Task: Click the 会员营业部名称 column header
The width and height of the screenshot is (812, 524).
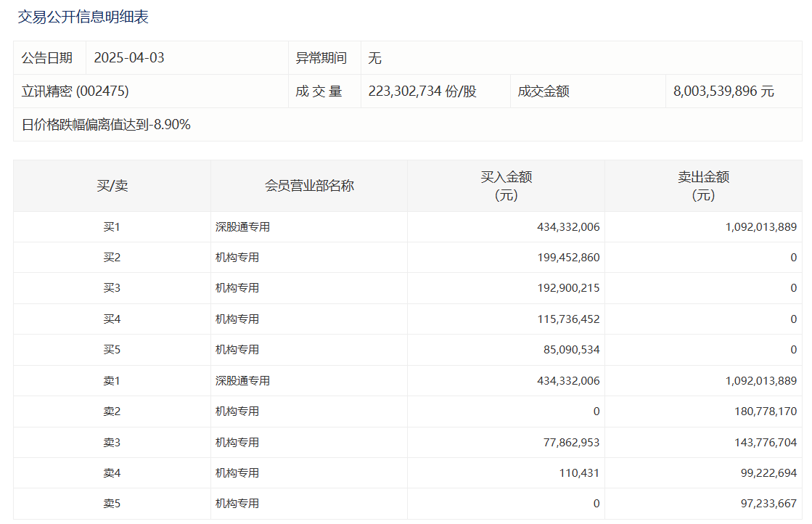Action: [x=309, y=186]
